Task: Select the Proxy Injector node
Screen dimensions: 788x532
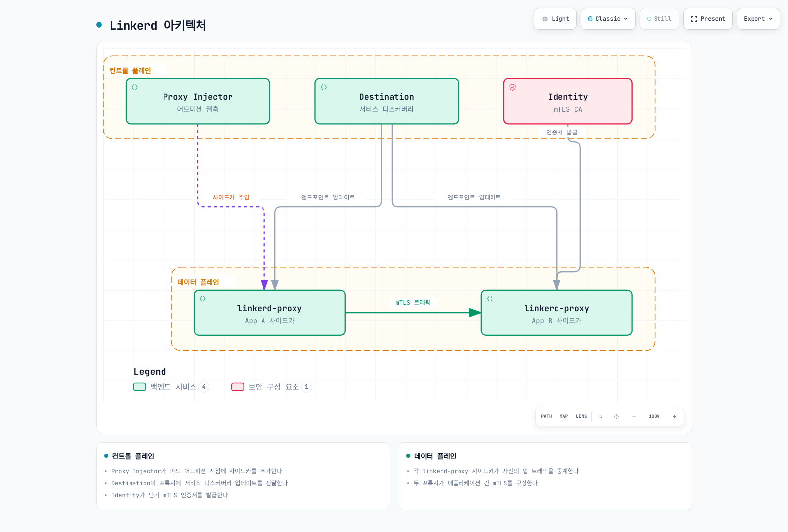Action: [198, 101]
